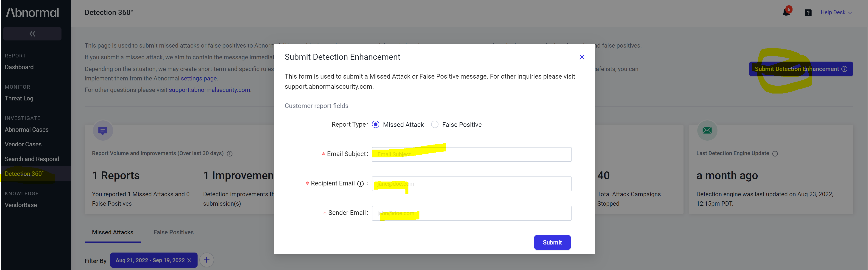Click the Recipient Email info icon
The image size is (868, 270).
(360, 184)
